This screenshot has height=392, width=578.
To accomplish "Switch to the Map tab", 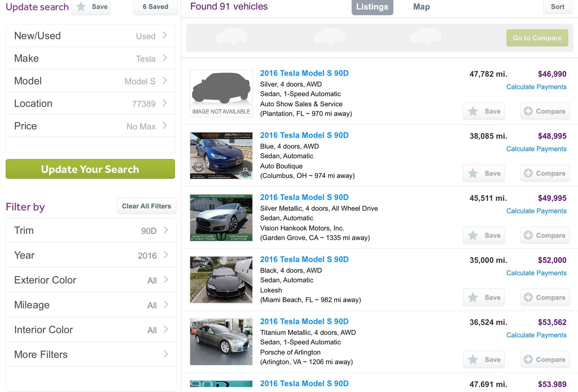I will click(421, 7).
